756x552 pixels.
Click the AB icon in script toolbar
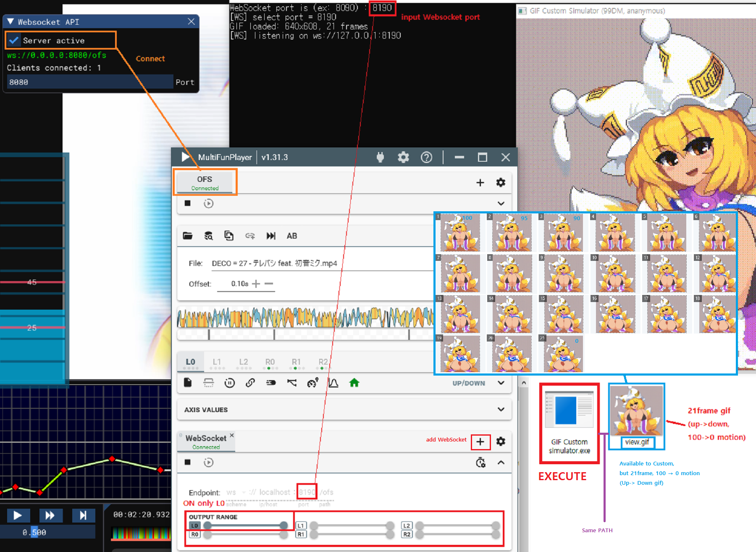coord(292,236)
